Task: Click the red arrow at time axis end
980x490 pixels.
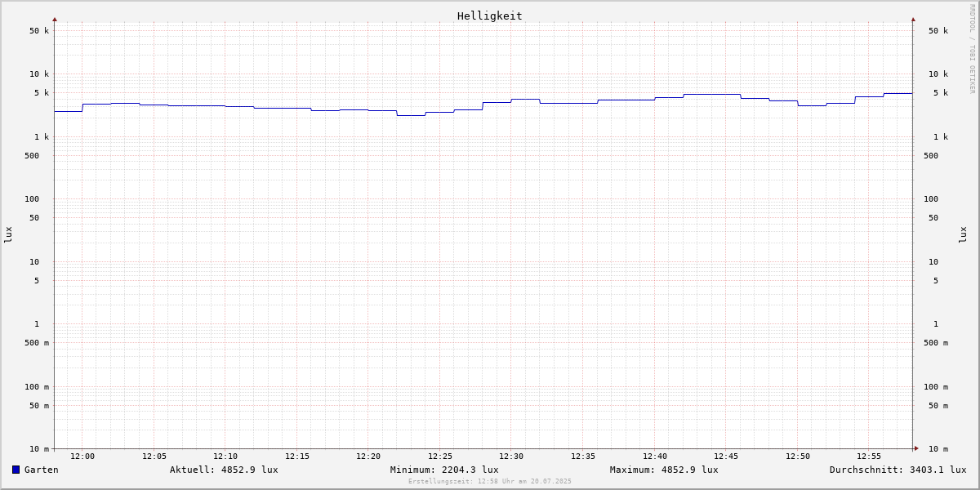Action: (916, 448)
